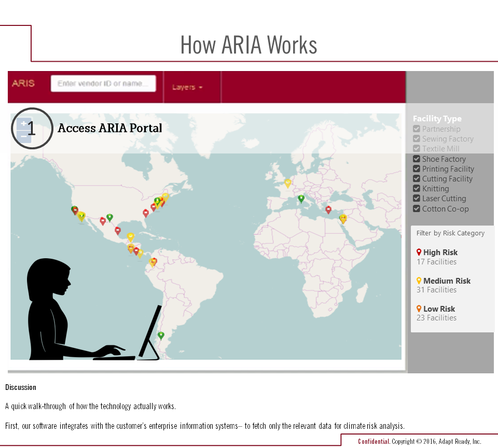The height and width of the screenshot is (448, 498).
Task: Click the vendor ID or name search field
Action: (103, 83)
